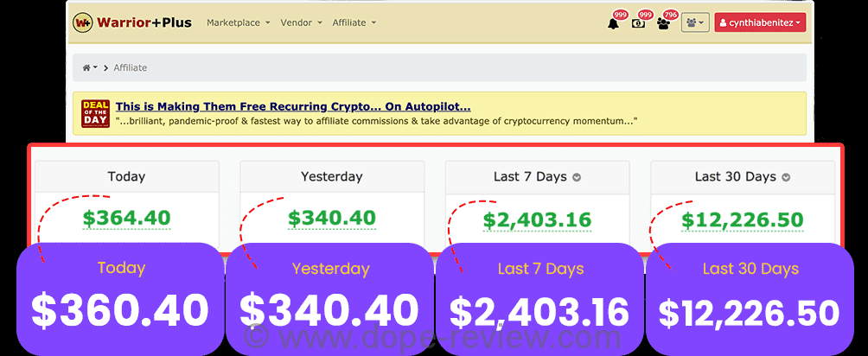Click the money/sales notification icon
Image resolution: width=868 pixels, height=356 pixels.
click(639, 23)
